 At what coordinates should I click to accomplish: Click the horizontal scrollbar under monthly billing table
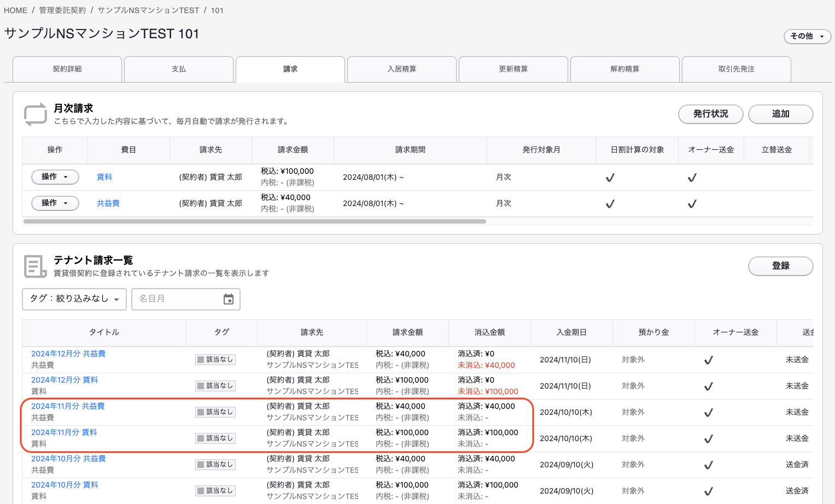pyautogui.click(x=255, y=221)
